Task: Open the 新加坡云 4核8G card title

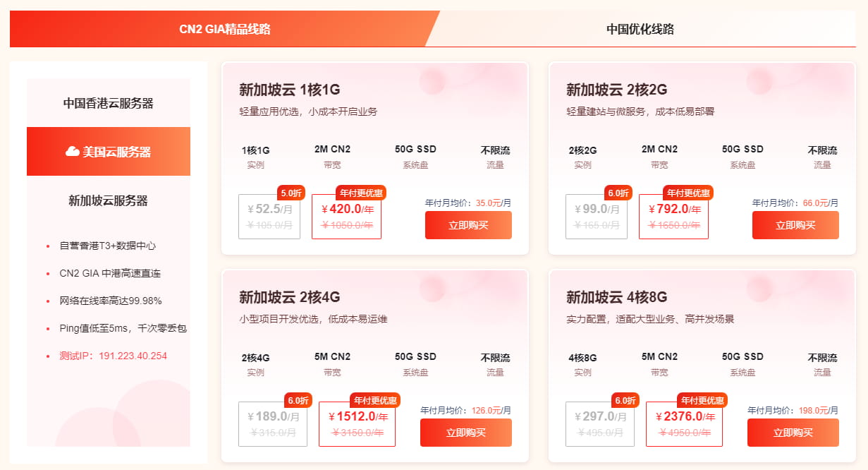Action: 617,296
